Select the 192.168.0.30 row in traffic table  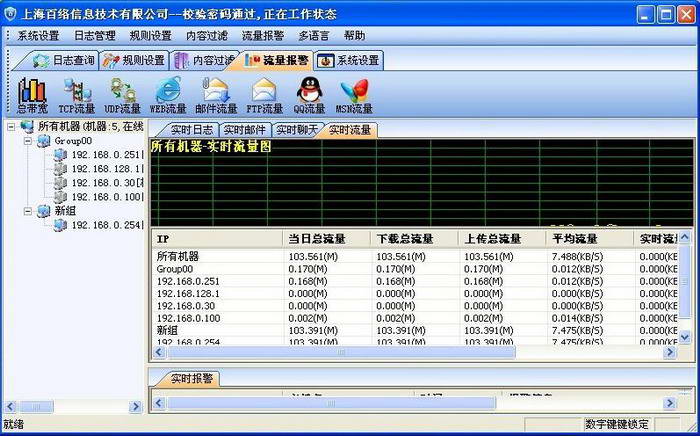point(415,306)
